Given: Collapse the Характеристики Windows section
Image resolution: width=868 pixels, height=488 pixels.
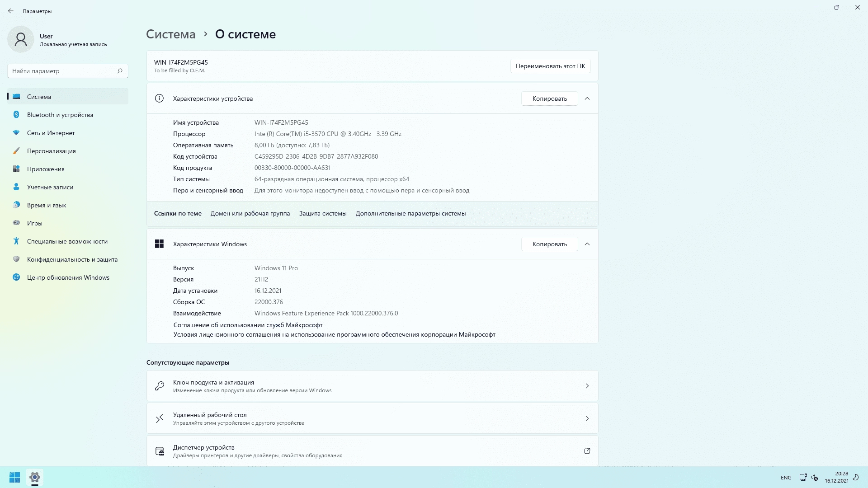Looking at the screenshot, I should (x=587, y=244).
